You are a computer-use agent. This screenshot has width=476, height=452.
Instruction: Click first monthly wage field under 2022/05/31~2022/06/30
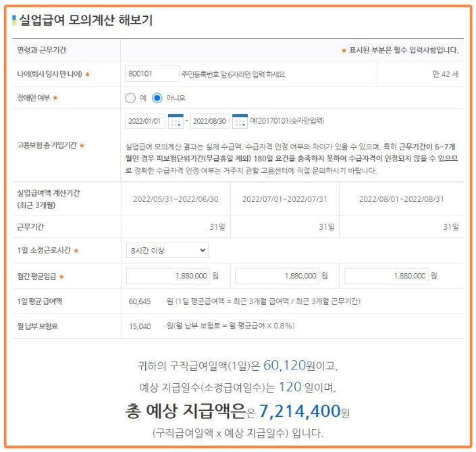(x=168, y=276)
